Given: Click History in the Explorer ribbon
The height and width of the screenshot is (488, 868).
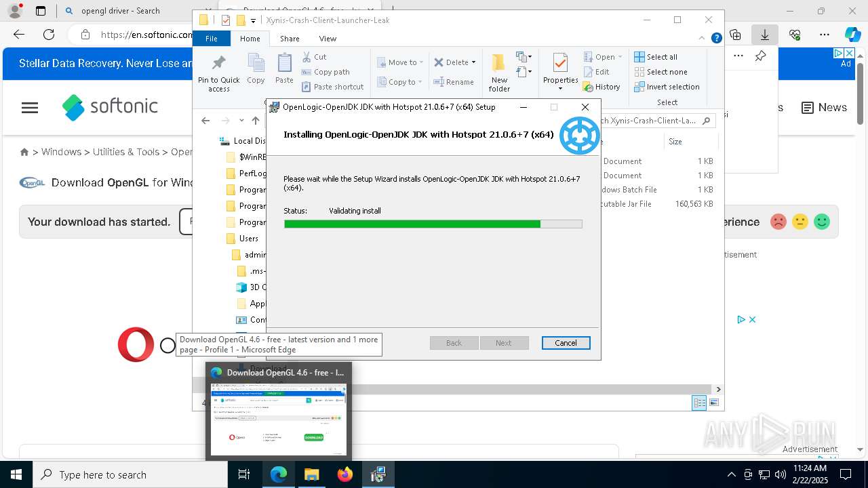Looking at the screenshot, I should coord(601,87).
